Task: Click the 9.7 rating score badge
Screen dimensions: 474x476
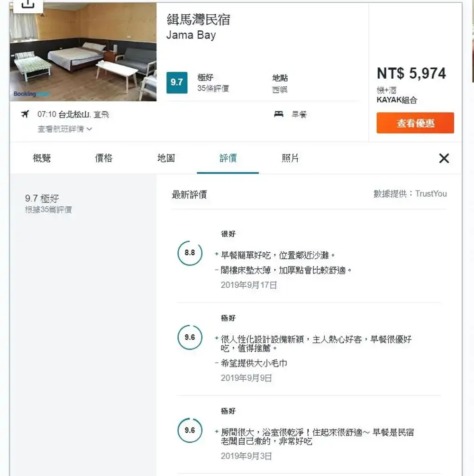Action: 177,82
